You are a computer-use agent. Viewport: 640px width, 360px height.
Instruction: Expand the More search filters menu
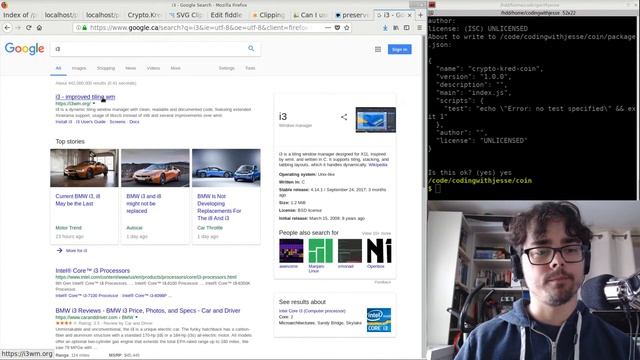click(176, 68)
